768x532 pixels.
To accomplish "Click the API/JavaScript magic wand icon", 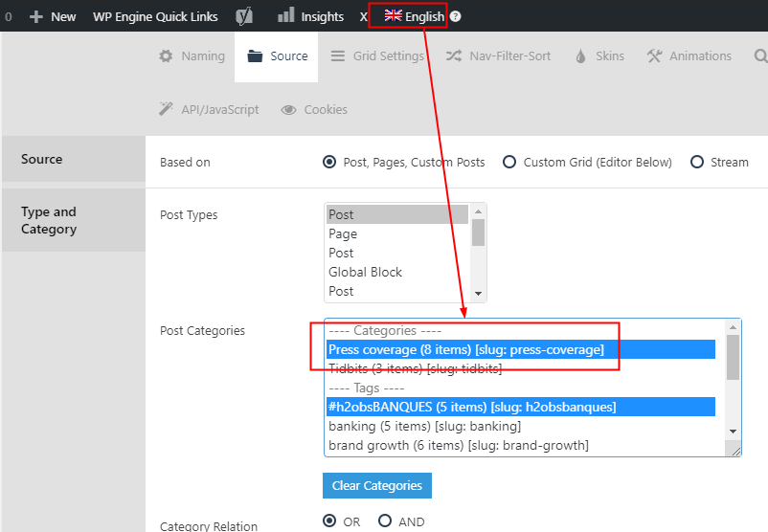I will [x=166, y=109].
